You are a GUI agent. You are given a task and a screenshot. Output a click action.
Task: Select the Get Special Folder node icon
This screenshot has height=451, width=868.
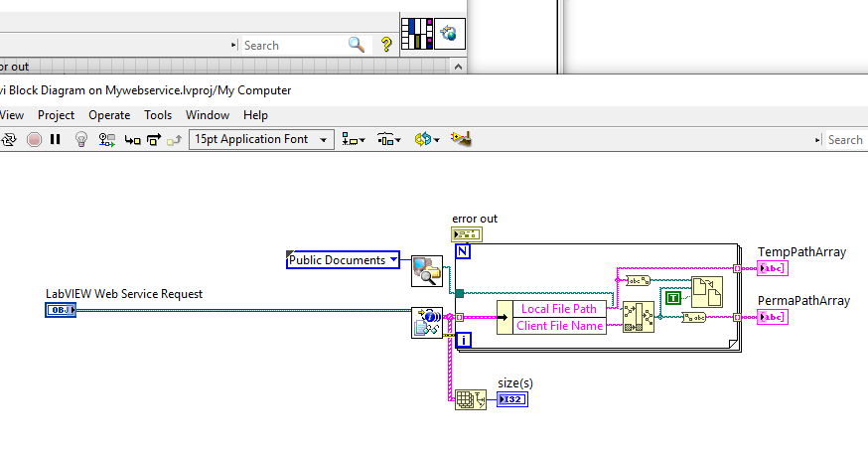428,270
